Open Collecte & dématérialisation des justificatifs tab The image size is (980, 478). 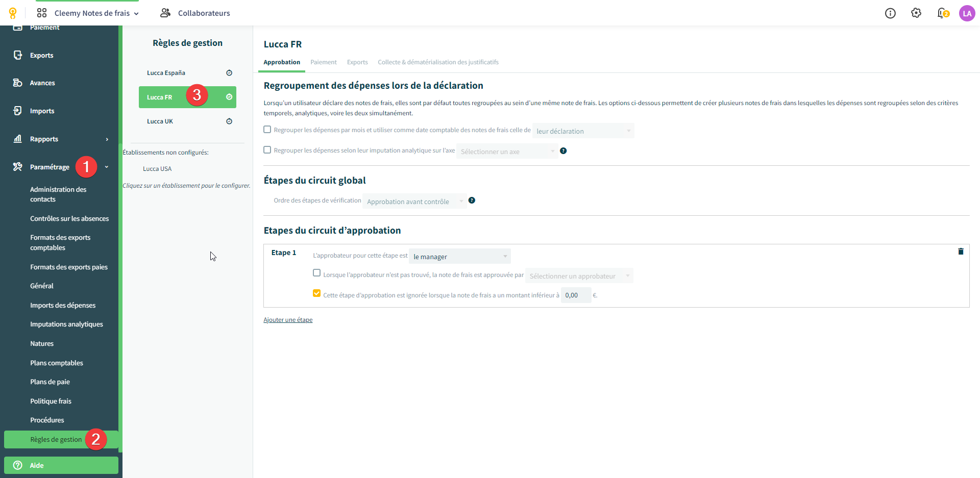point(438,62)
